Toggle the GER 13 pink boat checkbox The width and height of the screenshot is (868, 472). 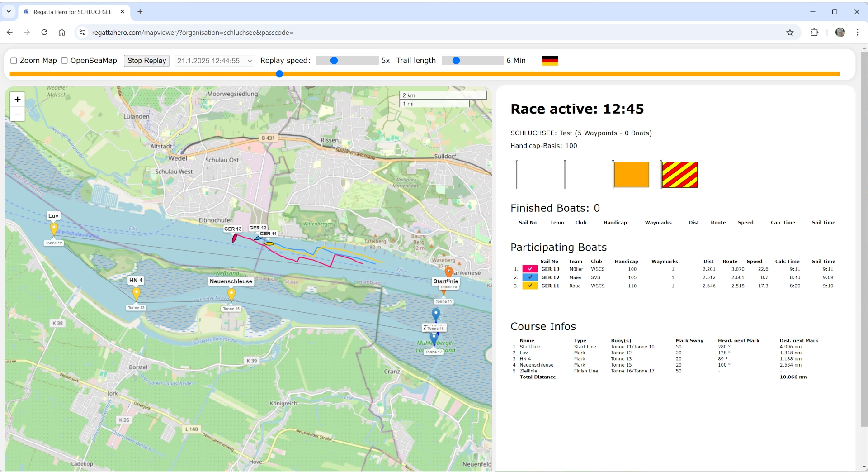click(530, 269)
